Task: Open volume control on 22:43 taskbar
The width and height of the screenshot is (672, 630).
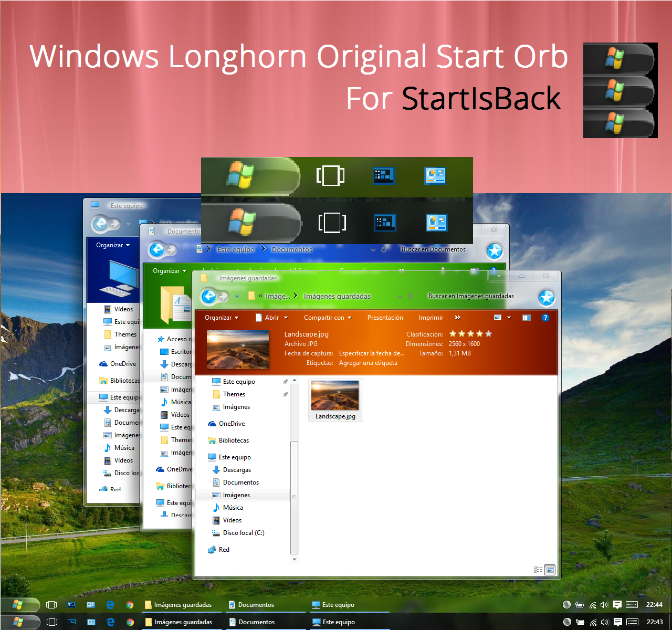Action: pos(605,622)
